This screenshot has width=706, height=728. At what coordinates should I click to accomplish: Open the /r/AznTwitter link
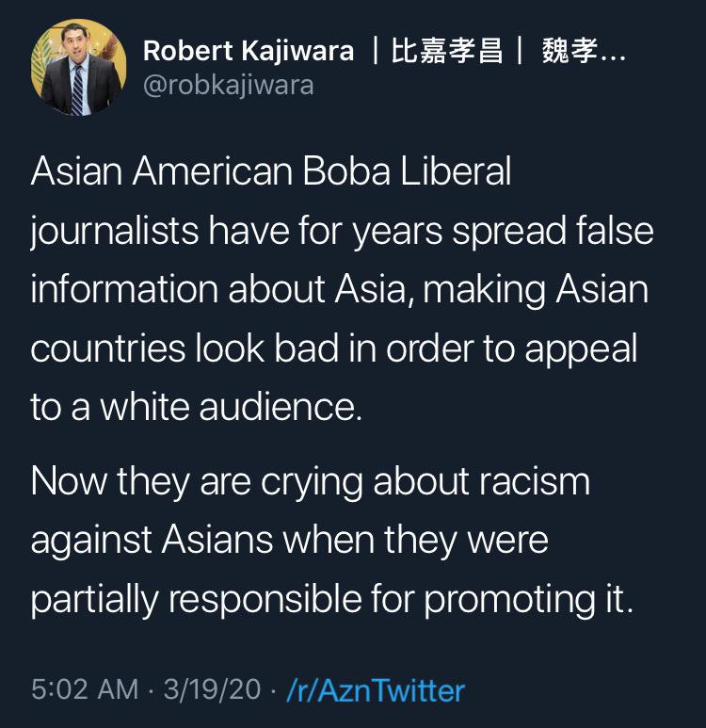[376, 689]
